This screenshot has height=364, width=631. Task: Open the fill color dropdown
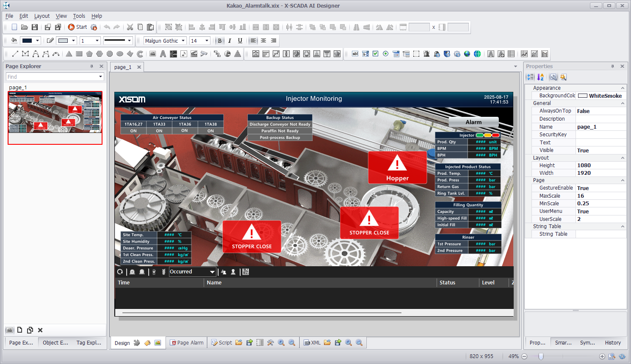38,41
